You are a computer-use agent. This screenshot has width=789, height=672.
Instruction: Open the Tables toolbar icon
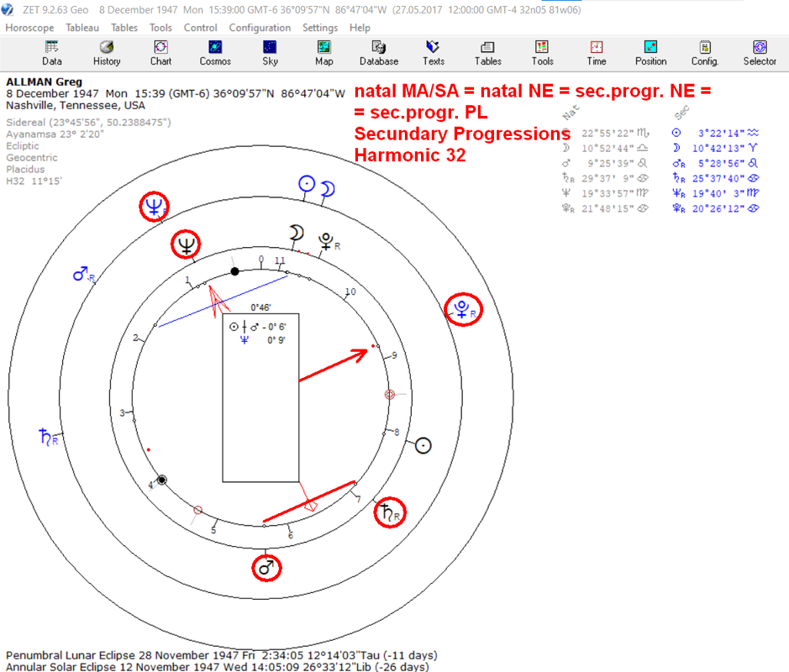[488, 53]
